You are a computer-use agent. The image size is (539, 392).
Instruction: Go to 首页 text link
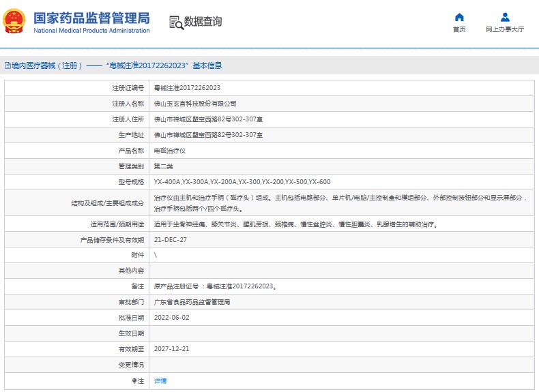(459, 29)
